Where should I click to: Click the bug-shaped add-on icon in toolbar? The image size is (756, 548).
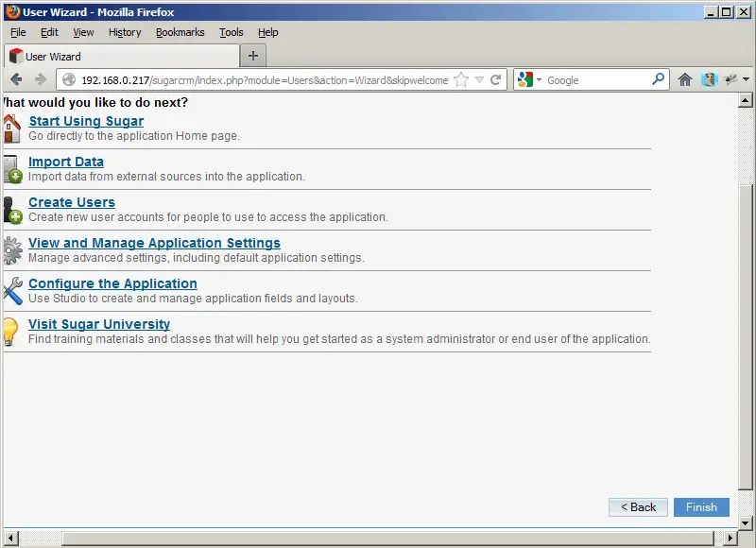click(x=730, y=79)
